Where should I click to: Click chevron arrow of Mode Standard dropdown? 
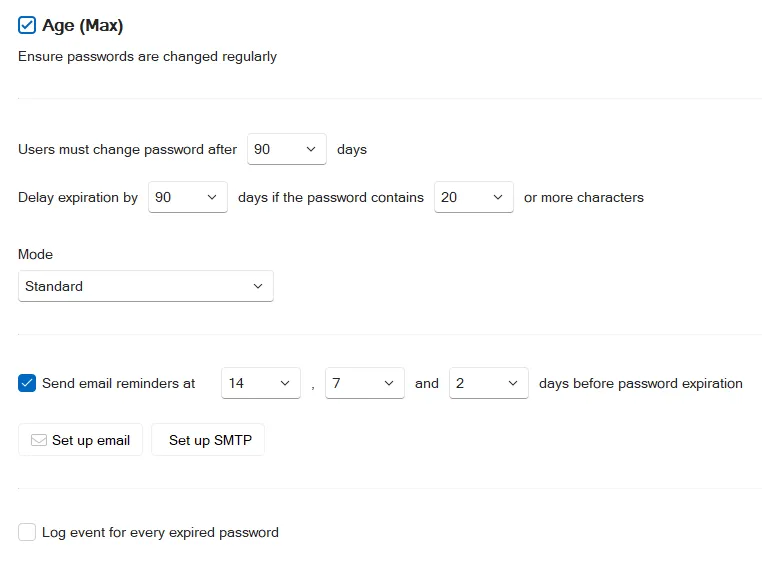pos(258,286)
